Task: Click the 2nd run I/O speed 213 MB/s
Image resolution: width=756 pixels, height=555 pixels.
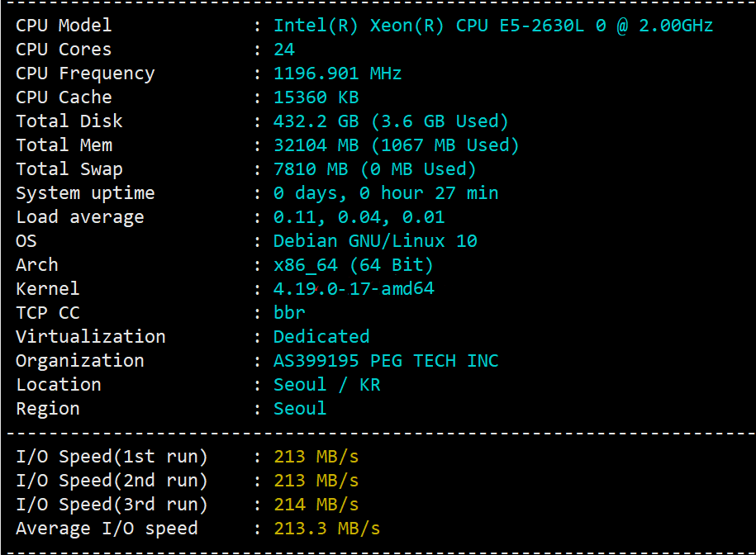Action: [316, 481]
